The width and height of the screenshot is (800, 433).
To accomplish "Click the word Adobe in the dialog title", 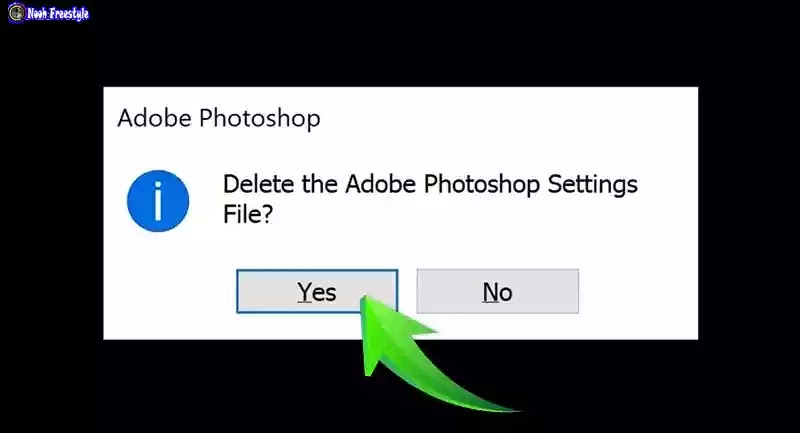I will (x=155, y=118).
